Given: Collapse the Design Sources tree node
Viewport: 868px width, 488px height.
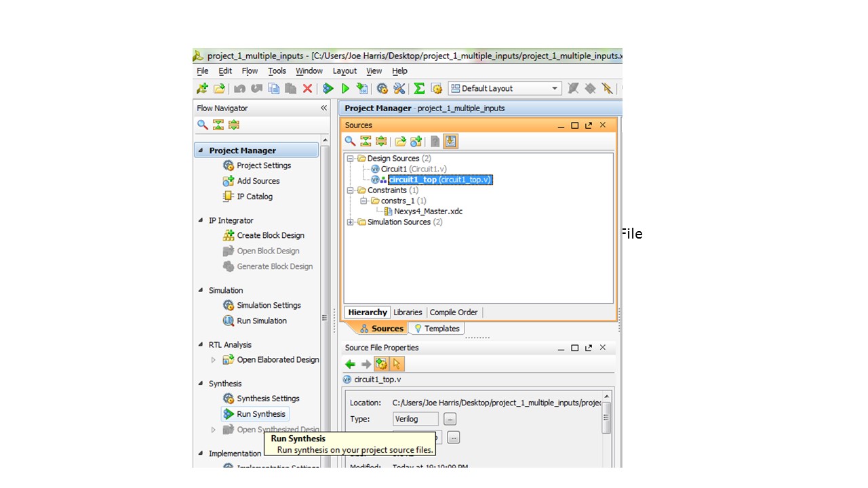Looking at the screenshot, I should [351, 159].
